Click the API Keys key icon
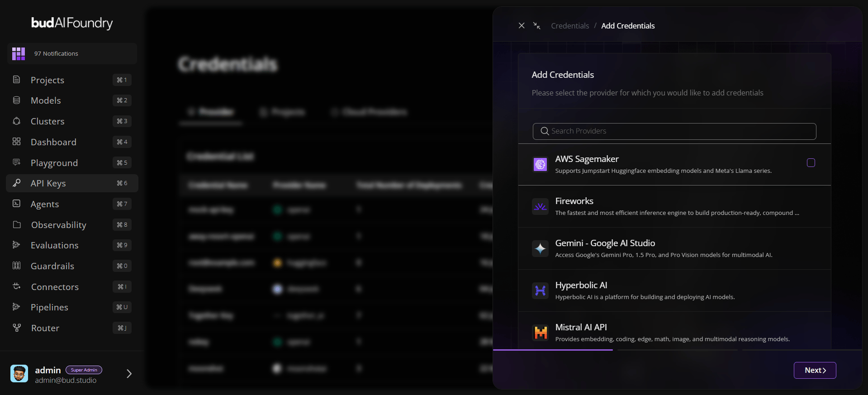The height and width of the screenshot is (395, 868). click(x=16, y=183)
